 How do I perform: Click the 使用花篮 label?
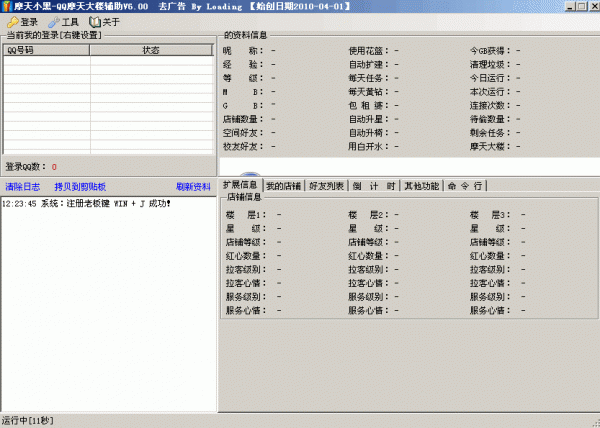[x=369, y=51]
